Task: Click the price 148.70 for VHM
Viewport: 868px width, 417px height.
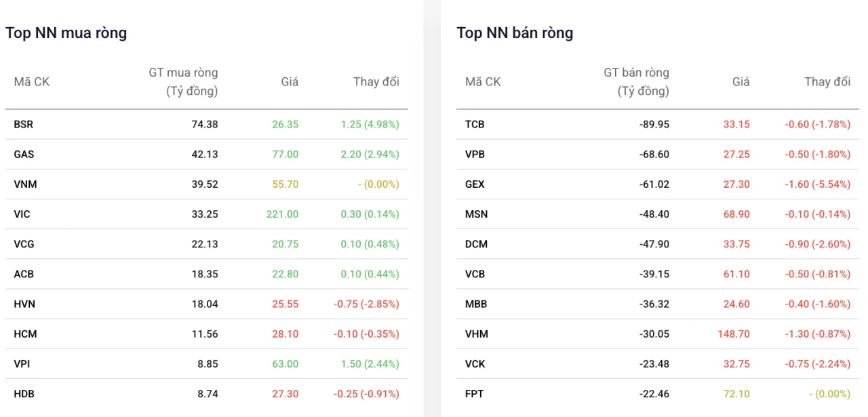Action: [x=734, y=334]
